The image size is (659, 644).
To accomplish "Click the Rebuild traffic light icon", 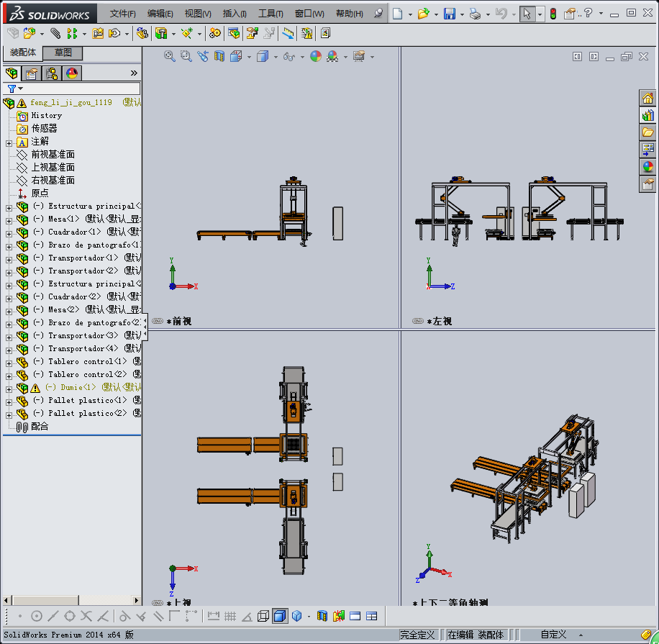I will pos(553,14).
